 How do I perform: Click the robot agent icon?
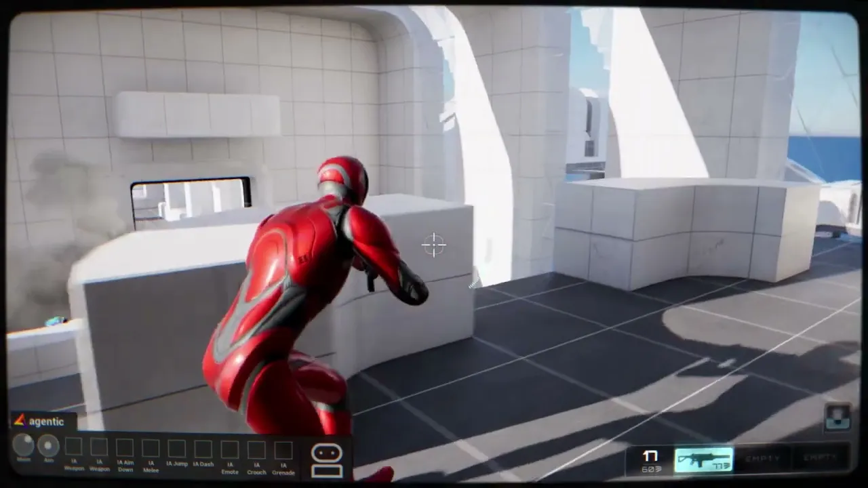coord(327,462)
